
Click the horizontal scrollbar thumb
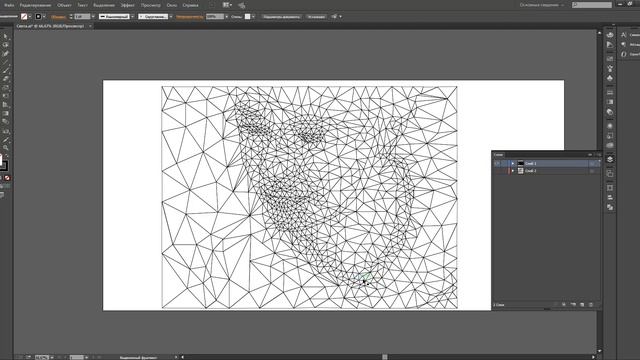coord(384,357)
